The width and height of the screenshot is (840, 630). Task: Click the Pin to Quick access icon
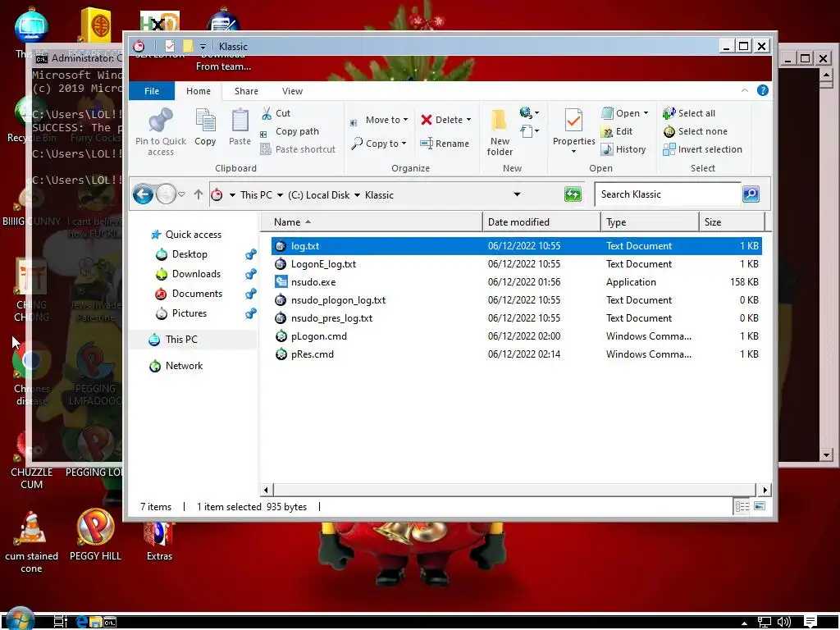(x=160, y=120)
